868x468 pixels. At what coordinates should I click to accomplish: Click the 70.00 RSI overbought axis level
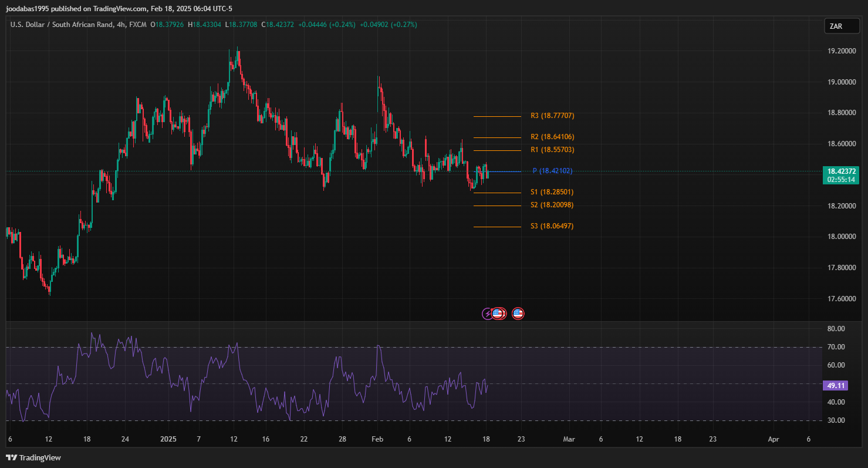[836, 347]
